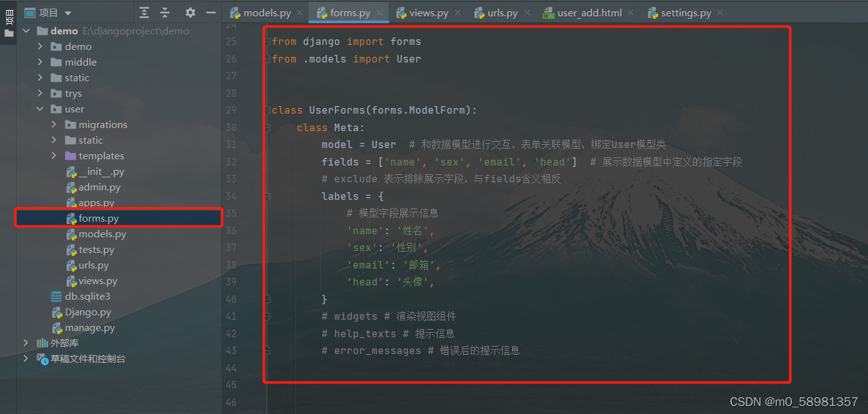Select forms.py in the project tree

[x=99, y=218]
